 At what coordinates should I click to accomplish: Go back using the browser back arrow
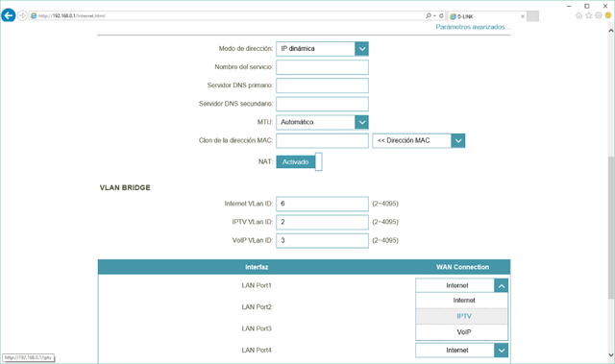point(9,15)
